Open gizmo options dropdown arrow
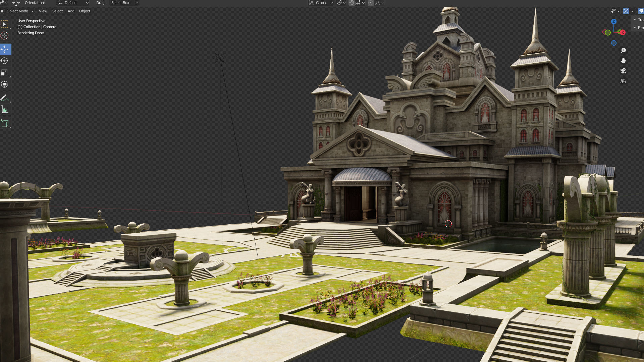Screen dimensions: 644x362 [x=632, y=11]
